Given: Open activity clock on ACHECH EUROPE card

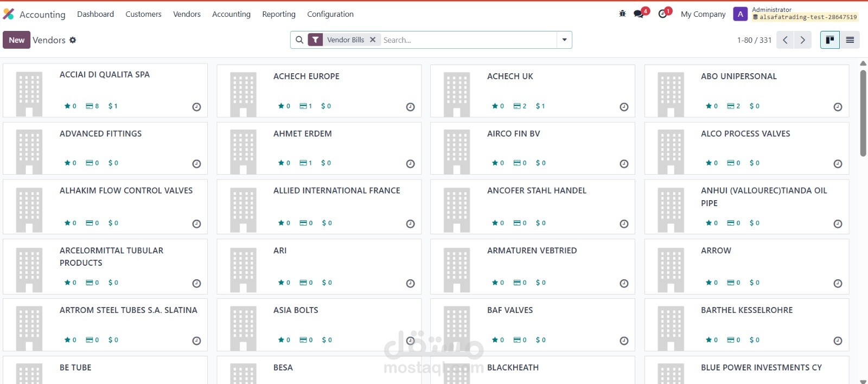Looking at the screenshot, I should [x=411, y=107].
